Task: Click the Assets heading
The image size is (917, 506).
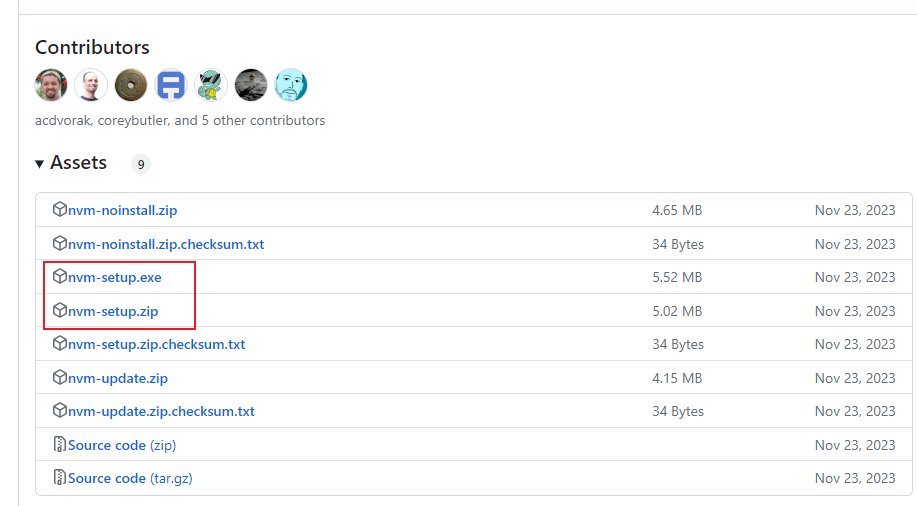Action: (78, 163)
